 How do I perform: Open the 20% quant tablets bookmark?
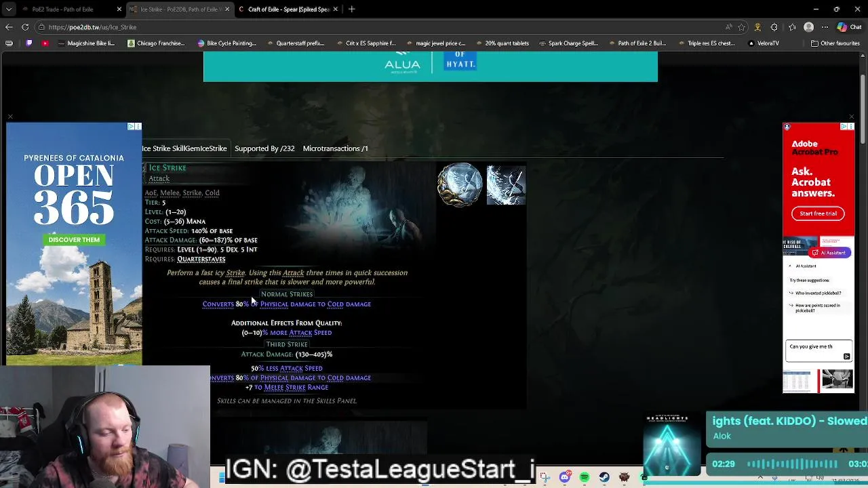click(x=502, y=43)
